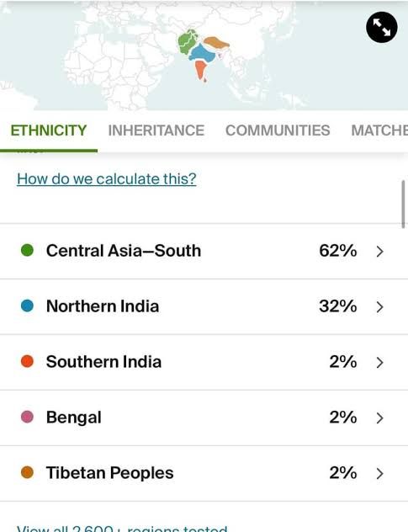Image resolution: width=408 pixels, height=532 pixels.
Task: Open 'How do we calculate this?' link
Action: 107,178
